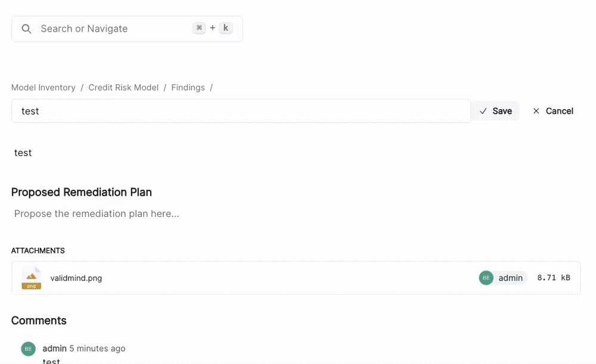Click the admin name pill in the attachment row

click(510, 278)
